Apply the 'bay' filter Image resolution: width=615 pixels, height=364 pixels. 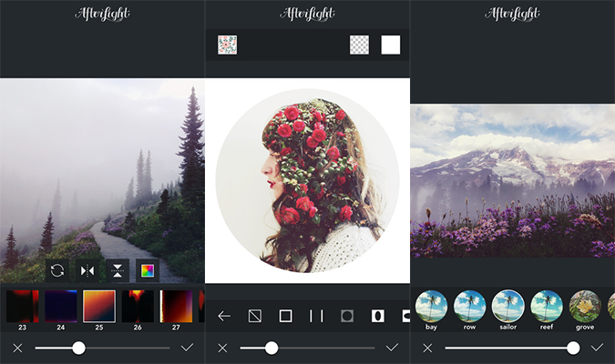[431, 306]
